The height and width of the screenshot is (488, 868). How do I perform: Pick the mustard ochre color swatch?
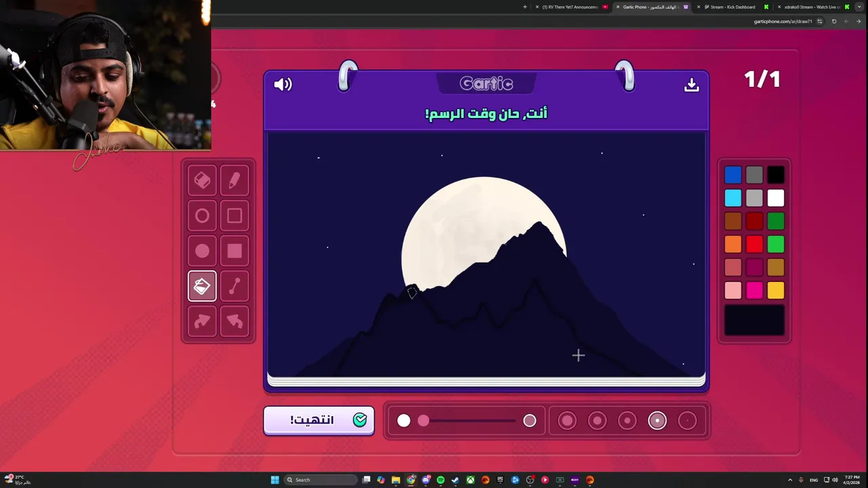click(776, 267)
